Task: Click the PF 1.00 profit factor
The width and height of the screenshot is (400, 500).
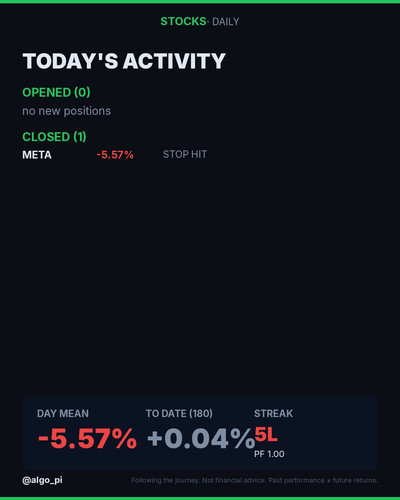Action: 269,454
